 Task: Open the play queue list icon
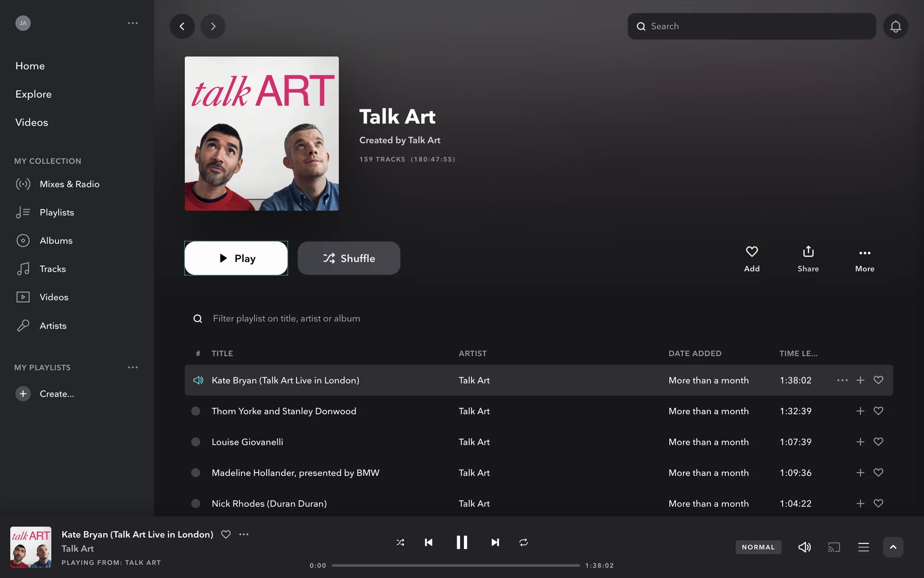863,547
